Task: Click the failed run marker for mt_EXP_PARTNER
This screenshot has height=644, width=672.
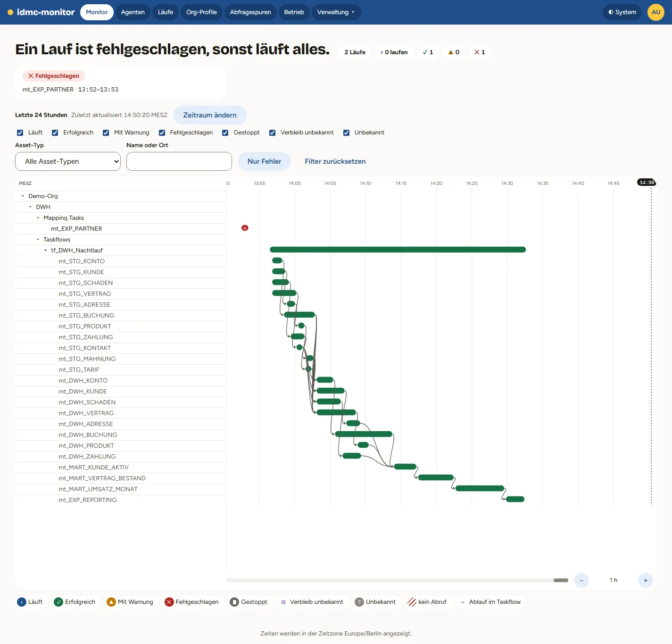Action: pyautogui.click(x=245, y=228)
